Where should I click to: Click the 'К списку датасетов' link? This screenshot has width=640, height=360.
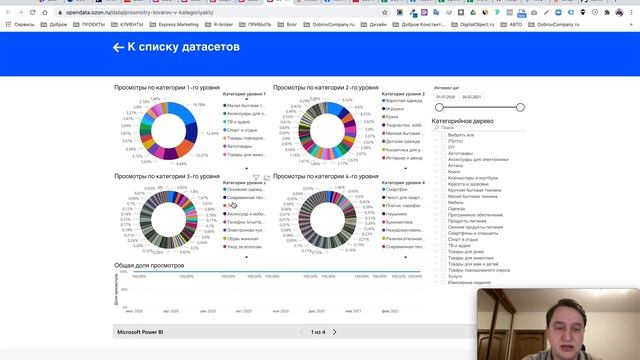pyautogui.click(x=183, y=47)
